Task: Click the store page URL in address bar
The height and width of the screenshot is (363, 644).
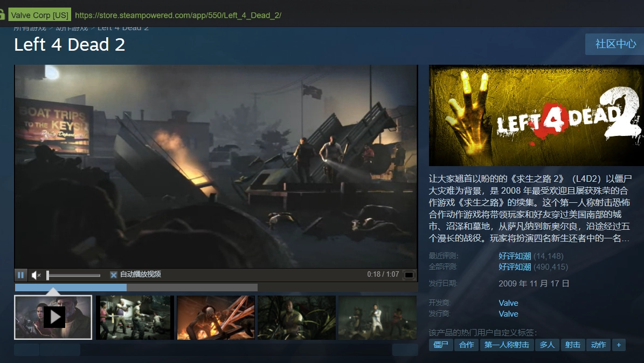Action: click(x=178, y=15)
